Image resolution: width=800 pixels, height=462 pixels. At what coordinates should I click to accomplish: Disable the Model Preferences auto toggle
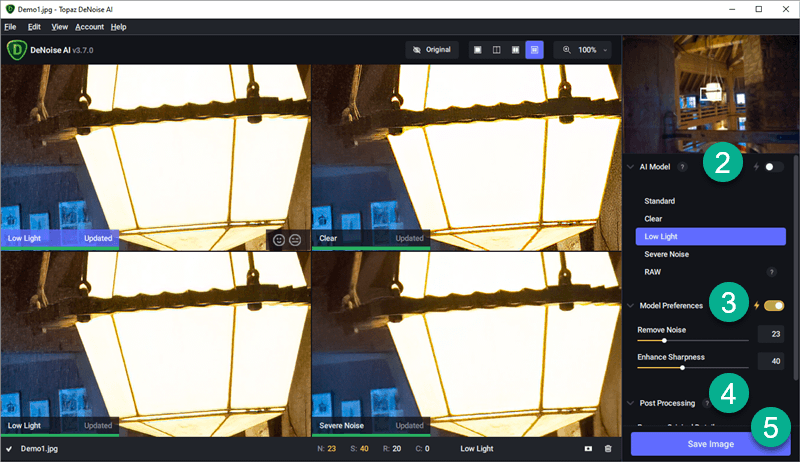pyautogui.click(x=774, y=305)
